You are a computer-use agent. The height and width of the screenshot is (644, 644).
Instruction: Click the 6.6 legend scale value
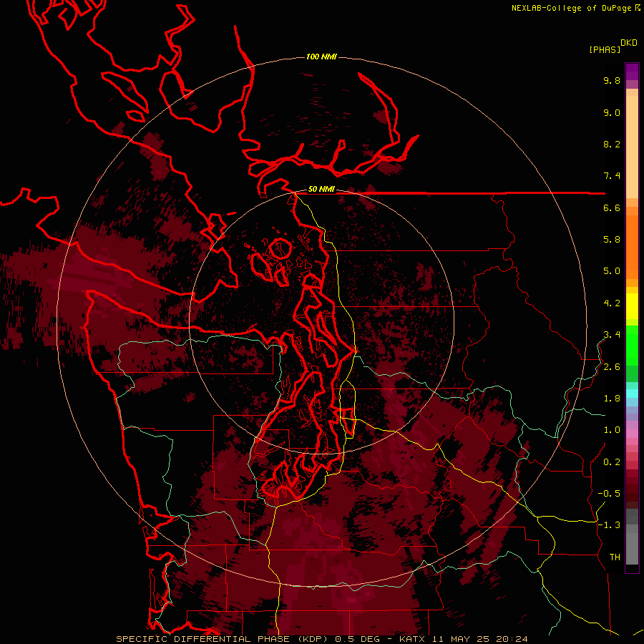[x=612, y=208]
